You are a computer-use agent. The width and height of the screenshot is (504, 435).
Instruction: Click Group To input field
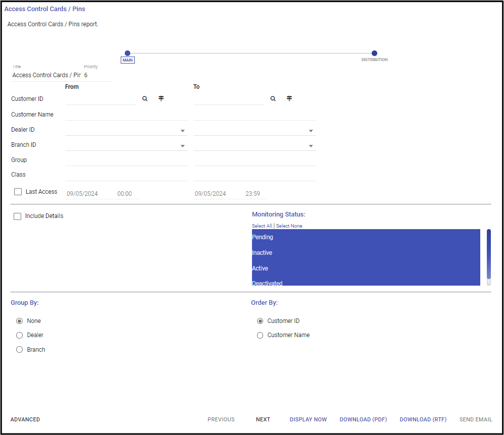click(x=255, y=160)
